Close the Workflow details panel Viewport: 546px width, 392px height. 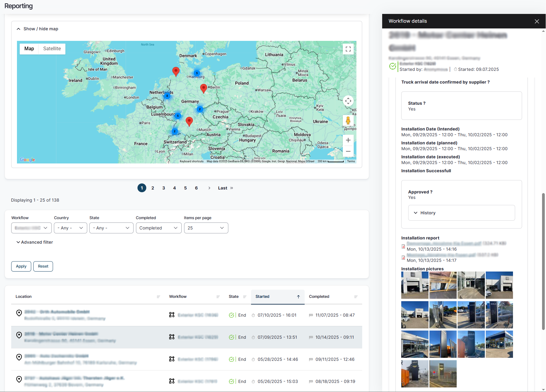click(537, 21)
